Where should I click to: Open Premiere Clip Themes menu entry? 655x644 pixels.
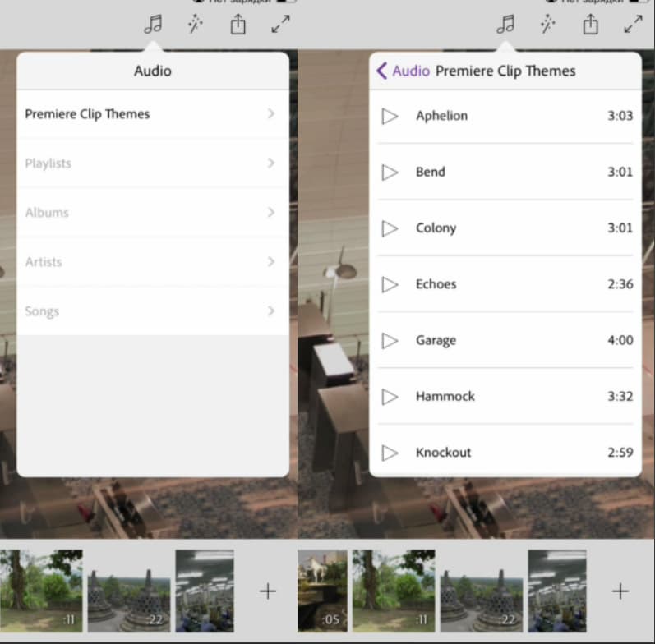click(x=153, y=113)
